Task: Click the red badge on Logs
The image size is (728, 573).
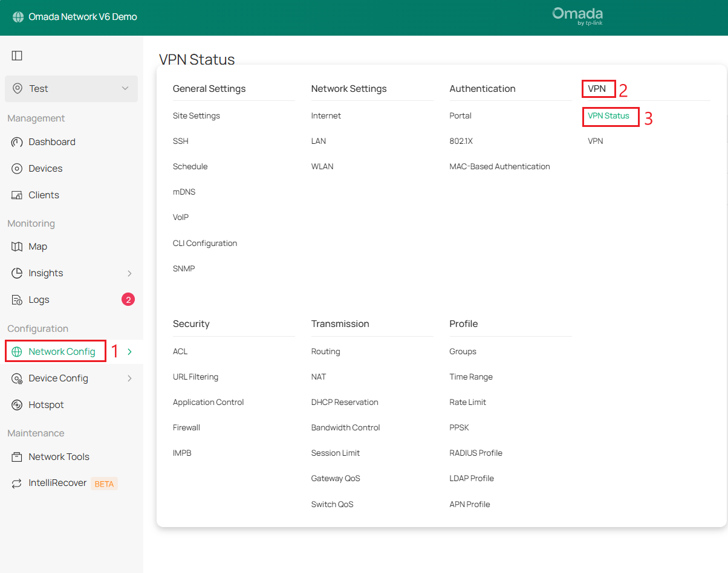Action: [128, 299]
